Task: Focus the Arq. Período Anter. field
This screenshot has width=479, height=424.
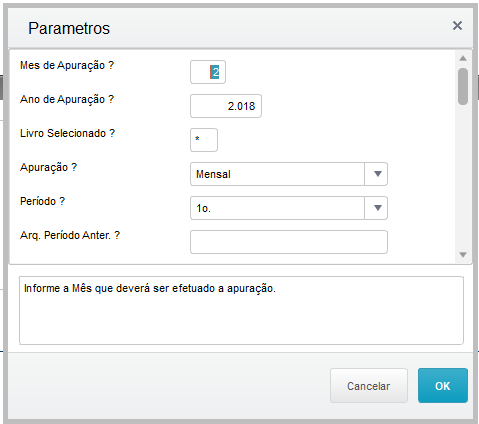Action: pyautogui.click(x=289, y=242)
